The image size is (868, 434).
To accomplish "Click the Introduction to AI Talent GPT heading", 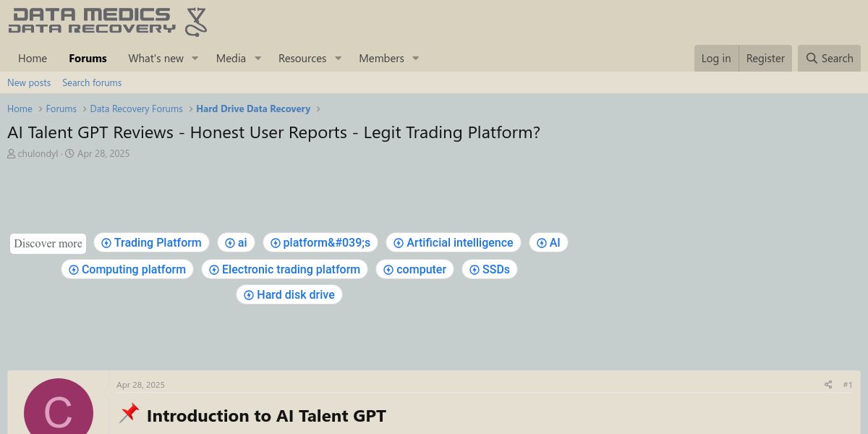I will pyautogui.click(x=266, y=416).
